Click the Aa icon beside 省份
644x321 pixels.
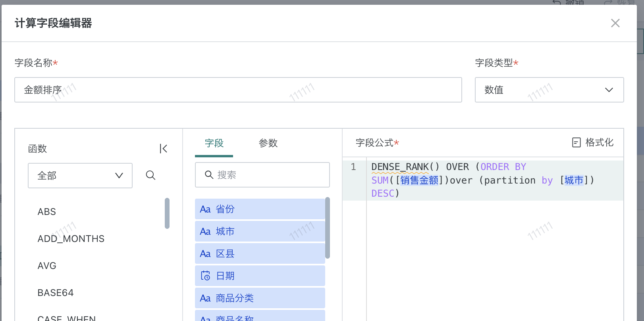coord(205,209)
